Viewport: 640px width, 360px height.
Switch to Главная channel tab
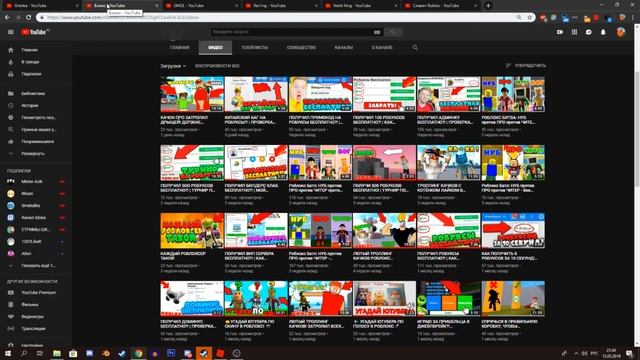(x=180, y=47)
